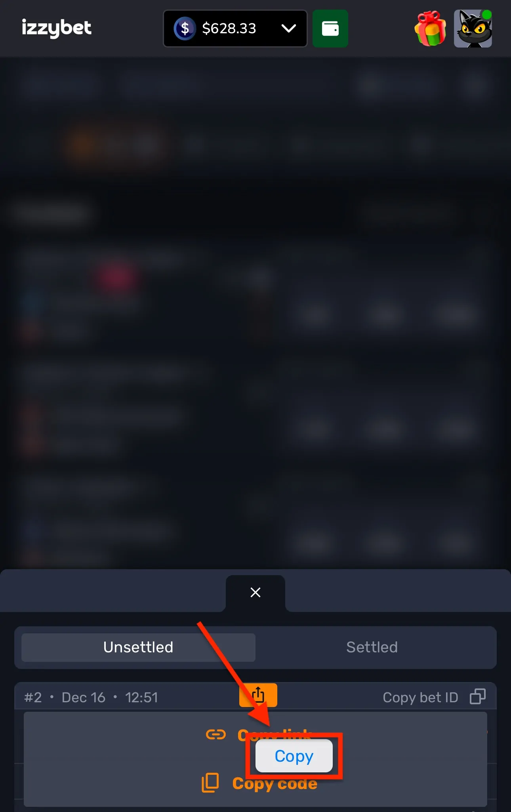Expand the balance chevron arrow
511x812 pixels.
(x=289, y=28)
